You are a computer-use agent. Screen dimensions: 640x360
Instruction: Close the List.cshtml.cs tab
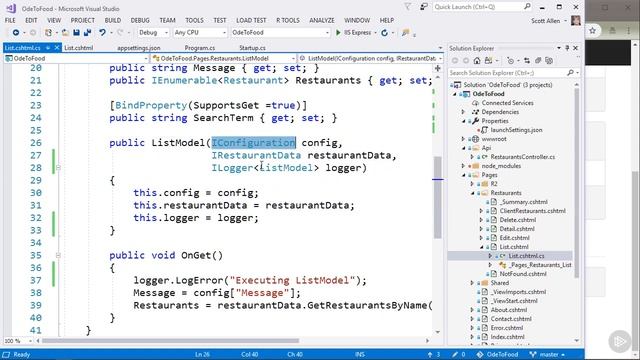pos(57,48)
